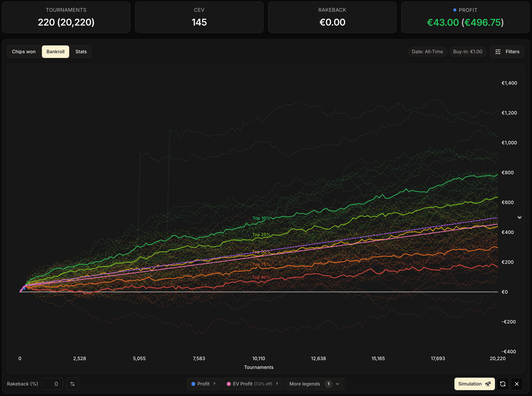Click the refresh simulation icon
This screenshot has width=532, height=396.
coord(503,384)
